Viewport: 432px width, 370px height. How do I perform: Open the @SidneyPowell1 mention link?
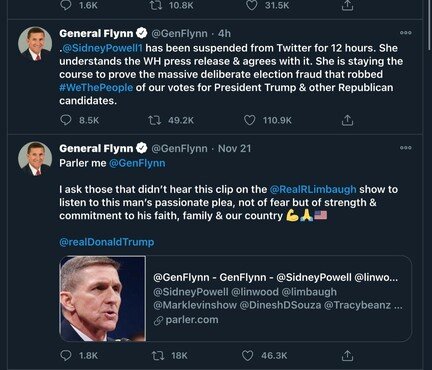[102, 48]
